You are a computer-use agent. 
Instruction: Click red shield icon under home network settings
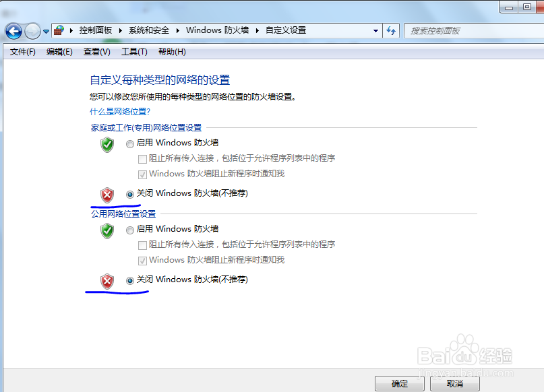(107, 195)
